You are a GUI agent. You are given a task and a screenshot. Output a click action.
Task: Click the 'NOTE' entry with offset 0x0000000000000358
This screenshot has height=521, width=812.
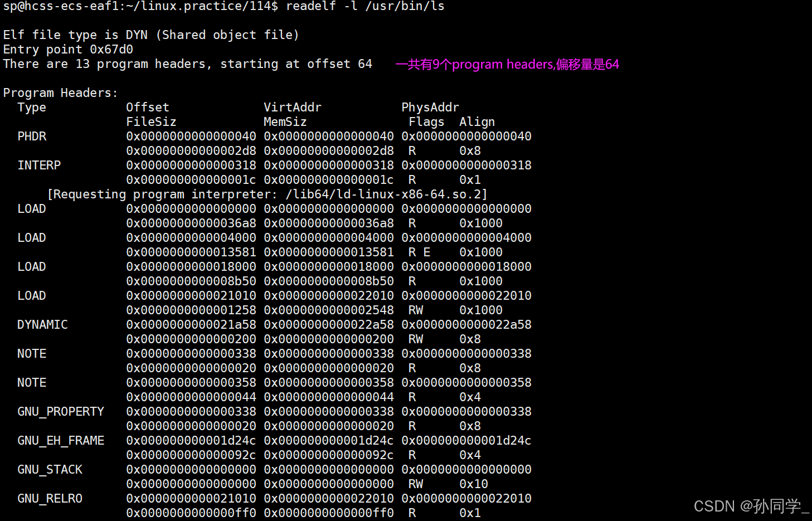pos(32,383)
